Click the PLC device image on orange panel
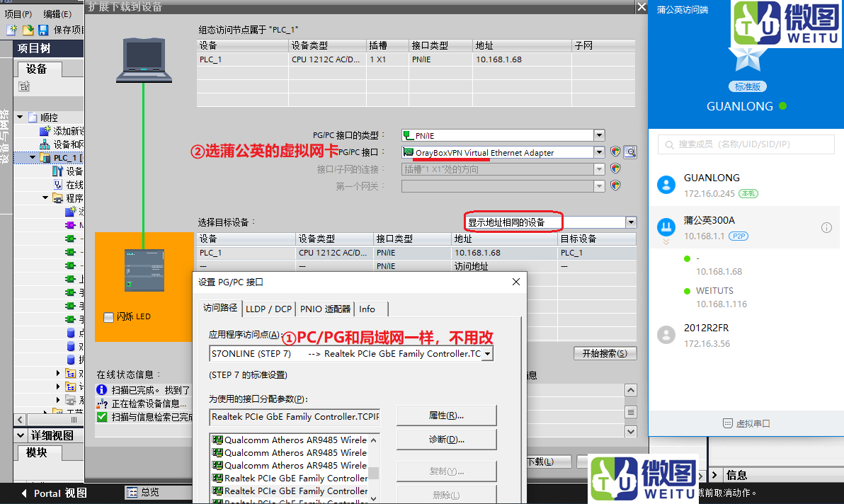844x504 pixels. (x=144, y=270)
